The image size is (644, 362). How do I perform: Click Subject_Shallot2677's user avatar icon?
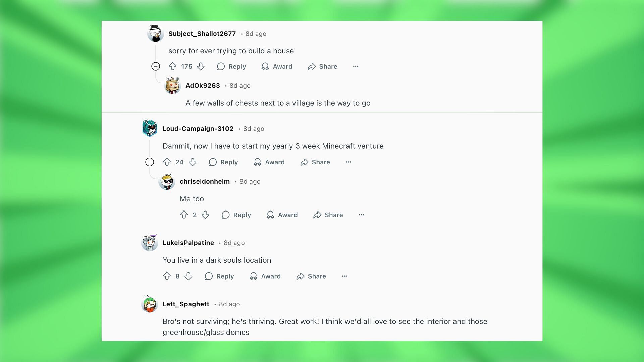156,33
